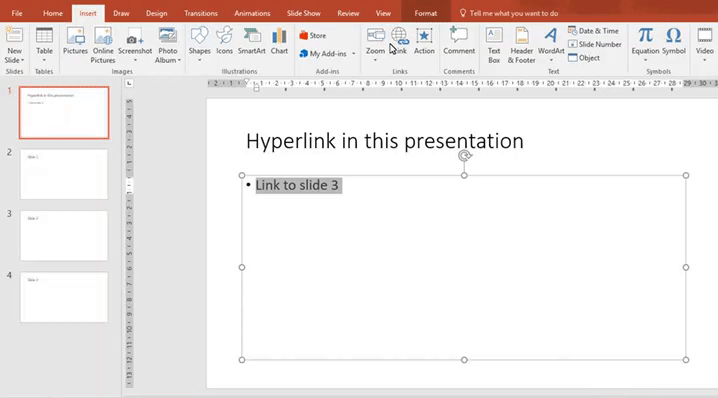The height and width of the screenshot is (398, 718).
Task: Expand the My Add-ins dropdown arrow
Action: click(x=353, y=54)
